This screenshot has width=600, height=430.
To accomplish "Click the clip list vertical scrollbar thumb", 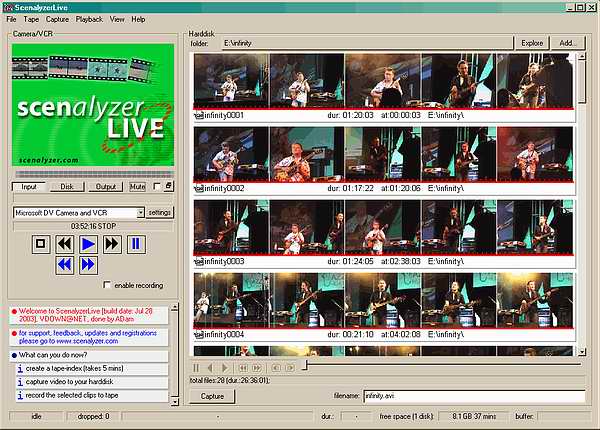I will click(x=582, y=82).
